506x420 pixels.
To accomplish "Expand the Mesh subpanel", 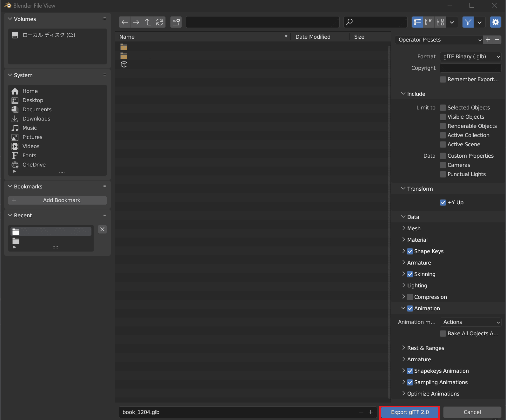I will 403,228.
